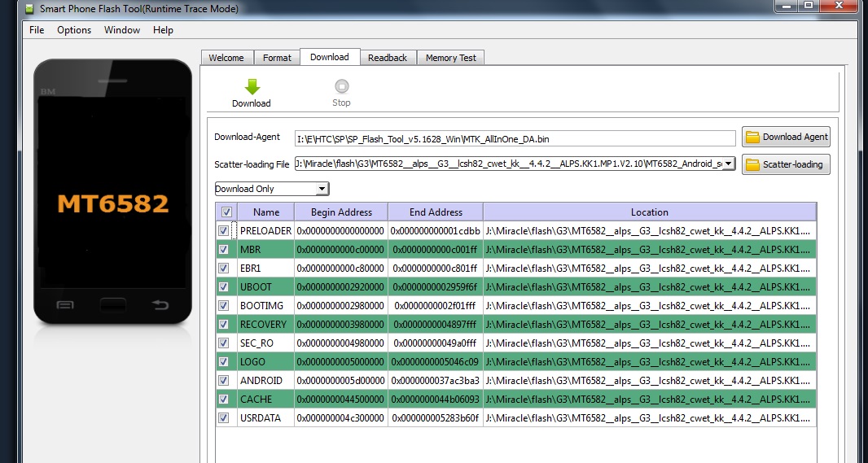Uncheck the ANDROID checkbox
The image size is (868, 463).
tap(224, 381)
